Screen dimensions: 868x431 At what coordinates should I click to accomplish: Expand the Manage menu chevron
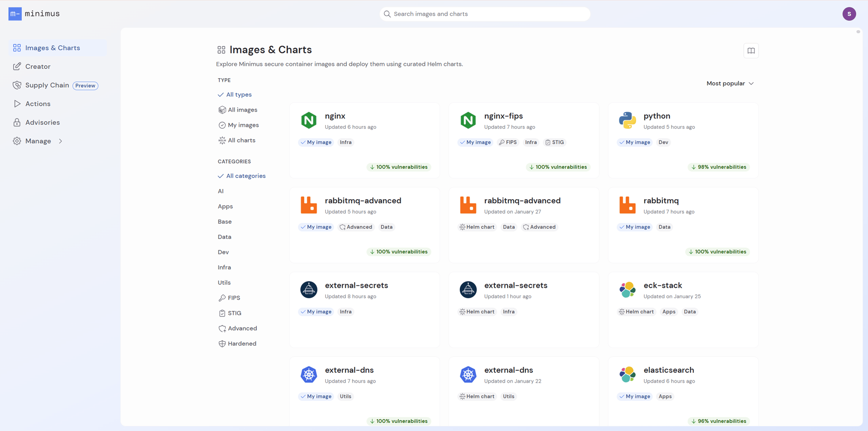coord(61,141)
